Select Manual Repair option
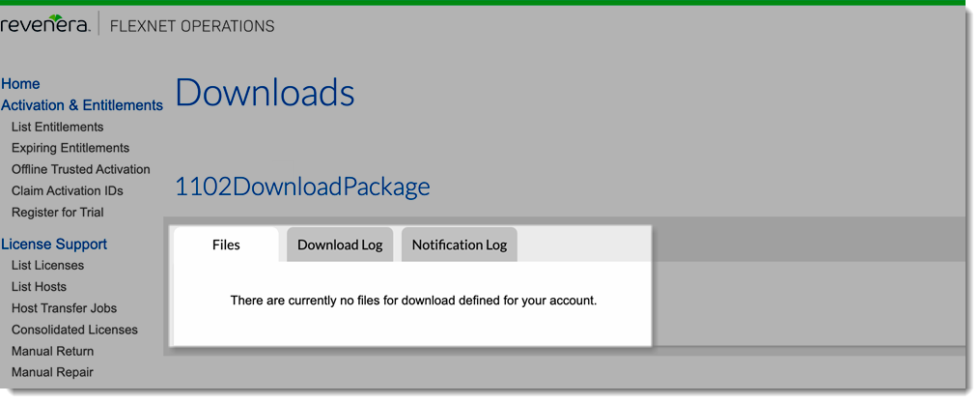 point(52,372)
